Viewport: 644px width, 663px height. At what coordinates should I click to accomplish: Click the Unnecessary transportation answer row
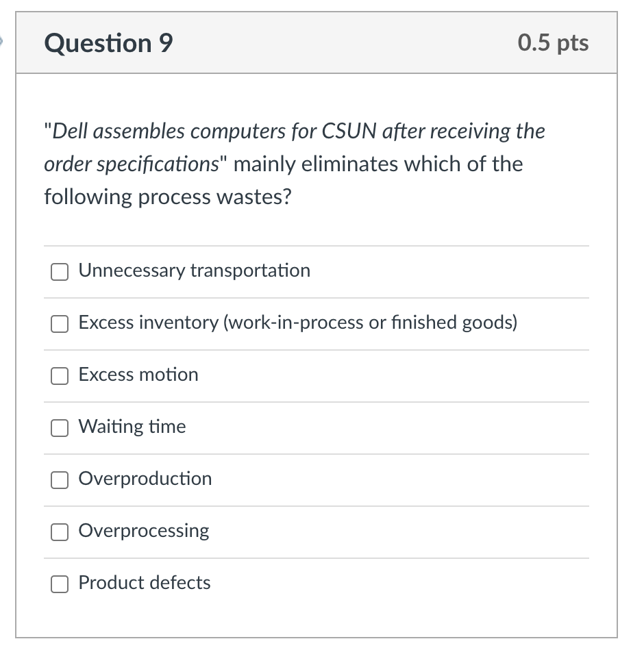(x=194, y=270)
